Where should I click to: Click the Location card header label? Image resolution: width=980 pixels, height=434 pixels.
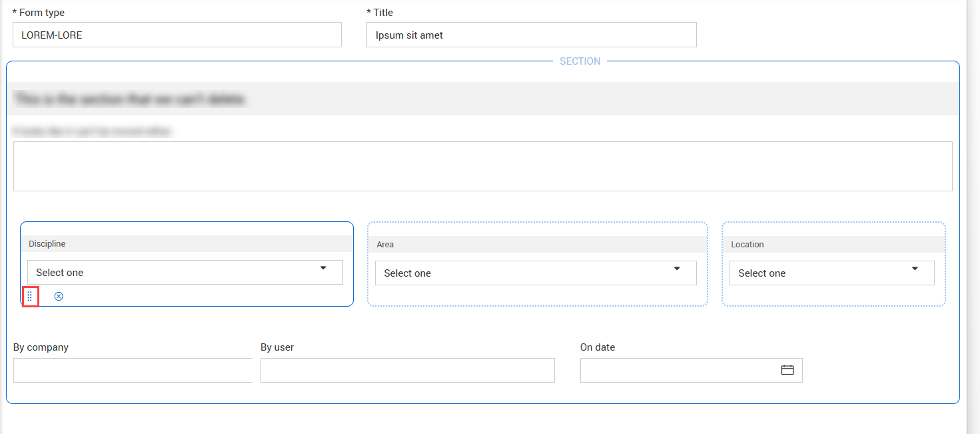click(x=747, y=245)
